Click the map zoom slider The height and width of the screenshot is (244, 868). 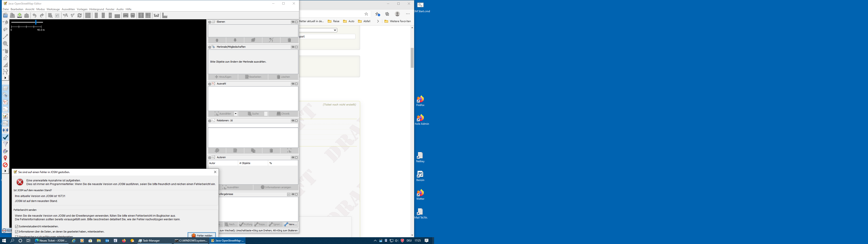coord(36,22)
